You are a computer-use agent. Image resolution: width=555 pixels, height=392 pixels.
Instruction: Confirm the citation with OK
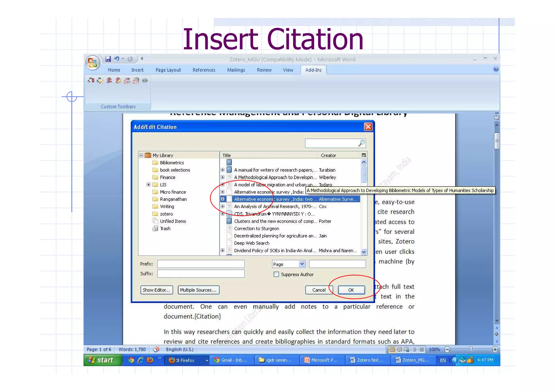pos(351,290)
